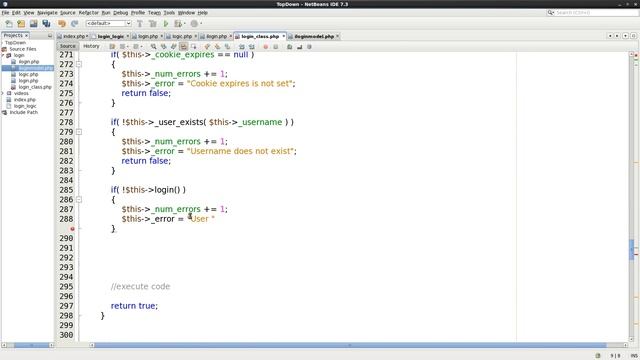This screenshot has height=360, width=640.
Task: Find previous occurrence in editor toolbar
Action: (x=164, y=47)
